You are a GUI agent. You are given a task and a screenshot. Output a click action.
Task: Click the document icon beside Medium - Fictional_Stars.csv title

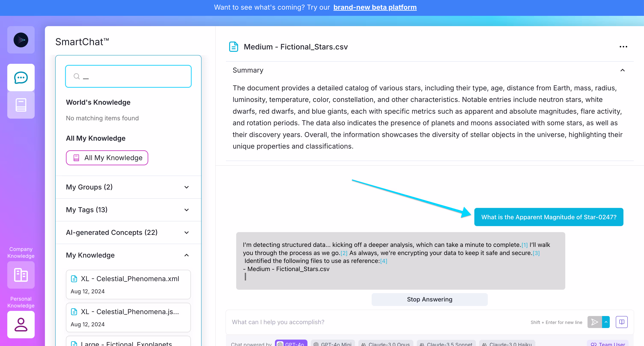point(233,47)
